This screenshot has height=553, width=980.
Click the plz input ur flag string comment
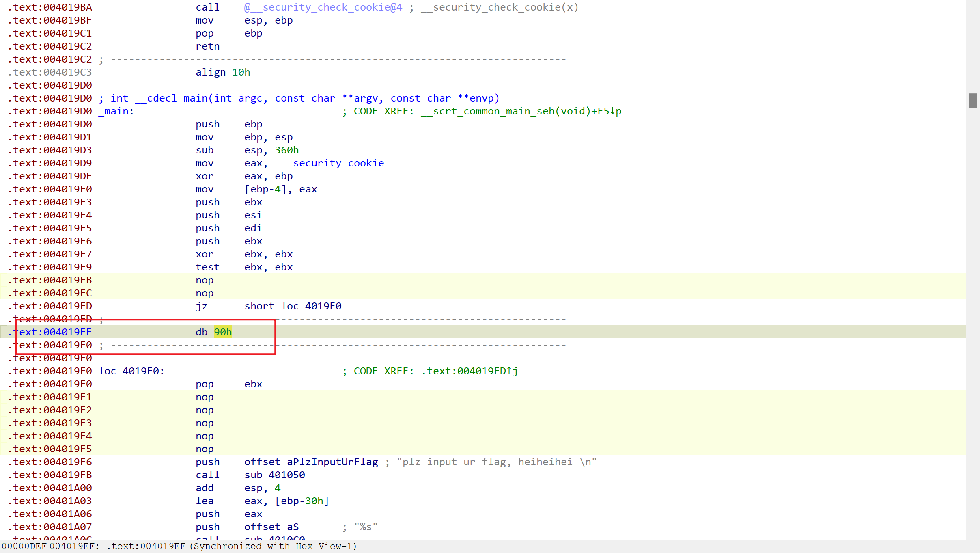pyautogui.click(x=497, y=462)
